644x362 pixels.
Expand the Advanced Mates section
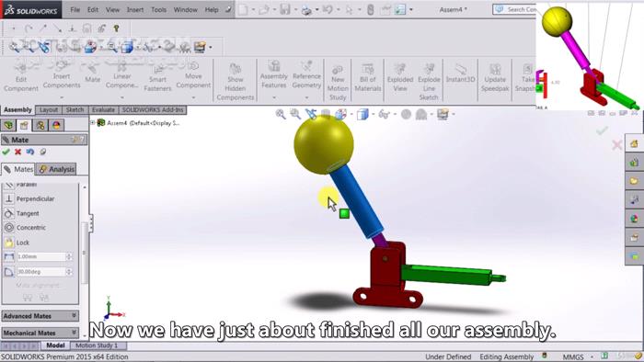75,316
